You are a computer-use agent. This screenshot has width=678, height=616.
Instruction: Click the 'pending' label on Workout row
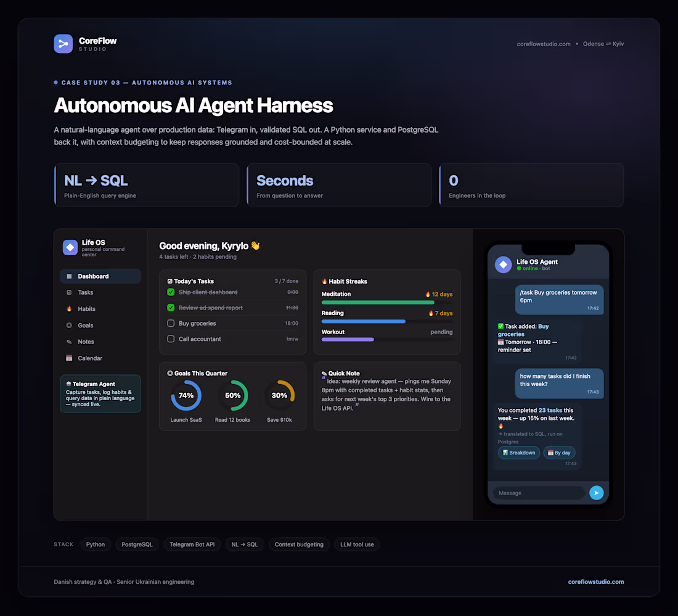coord(441,332)
